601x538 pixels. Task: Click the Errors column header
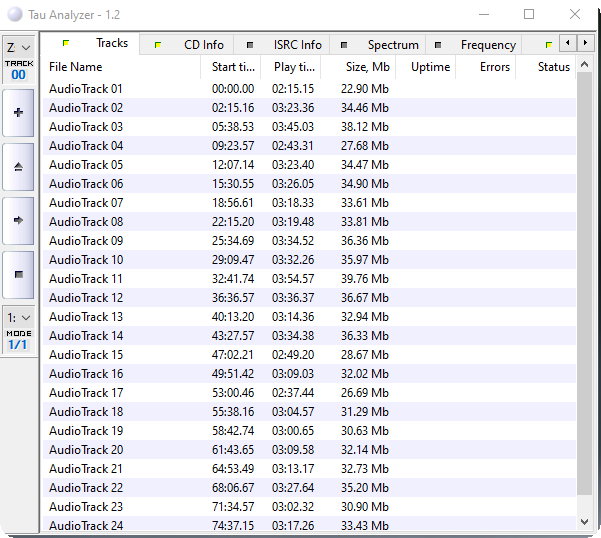tap(494, 67)
